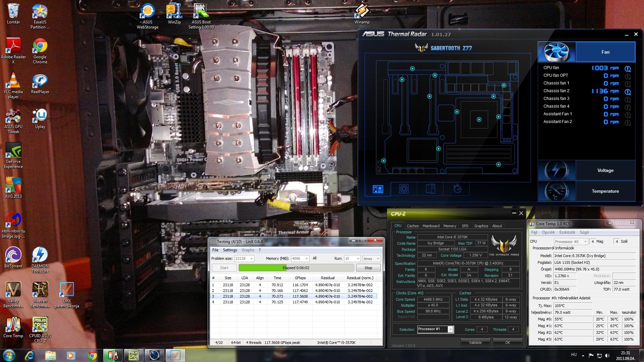
Task: Click CPU fan info icon in Thermal Radar
Action: pos(628,69)
